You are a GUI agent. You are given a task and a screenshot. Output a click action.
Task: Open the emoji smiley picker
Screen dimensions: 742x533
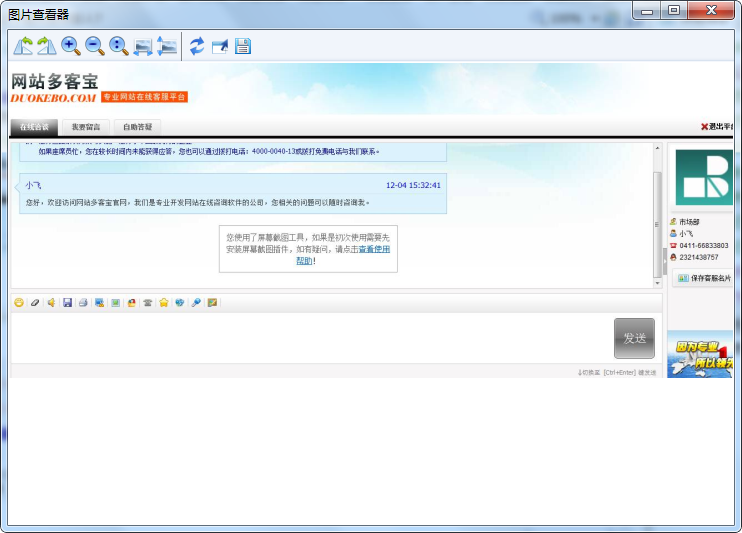tap(18, 302)
